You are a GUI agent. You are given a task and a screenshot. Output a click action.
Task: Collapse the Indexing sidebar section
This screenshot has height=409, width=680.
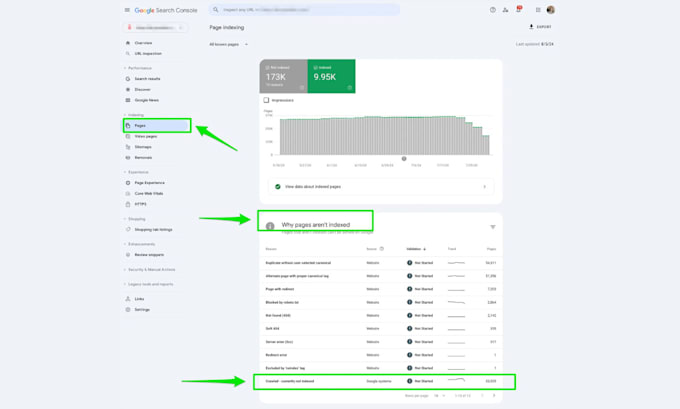pyautogui.click(x=134, y=115)
